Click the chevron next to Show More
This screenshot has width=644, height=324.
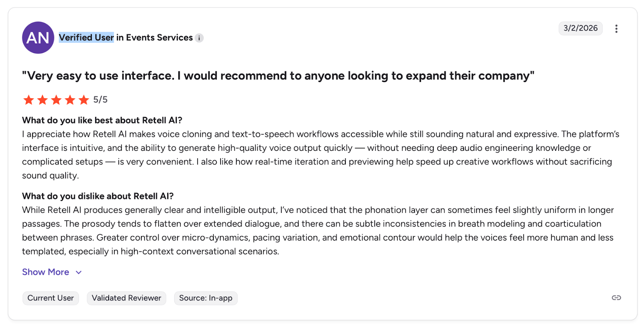coord(79,272)
